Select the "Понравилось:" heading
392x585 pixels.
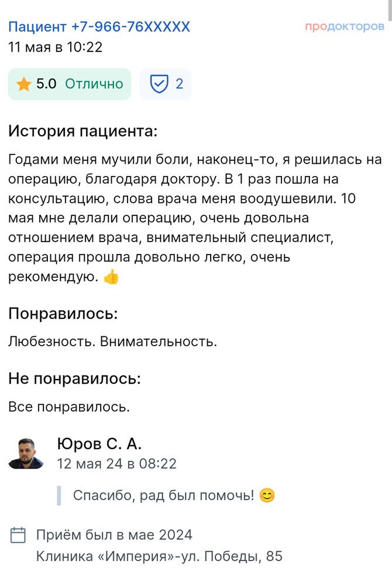pyautogui.click(x=63, y=313)
